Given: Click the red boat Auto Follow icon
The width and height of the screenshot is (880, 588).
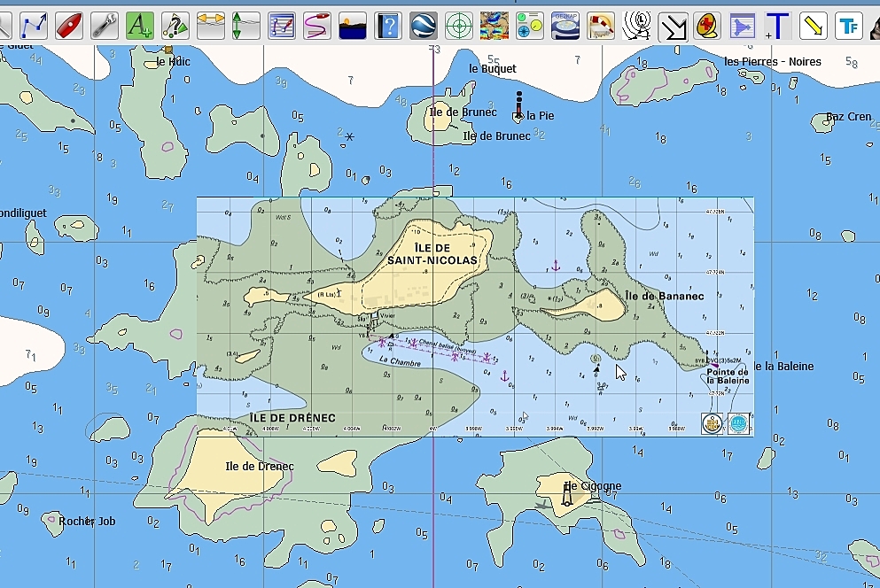Looking at the screenshot, I should tap(69, 26).
